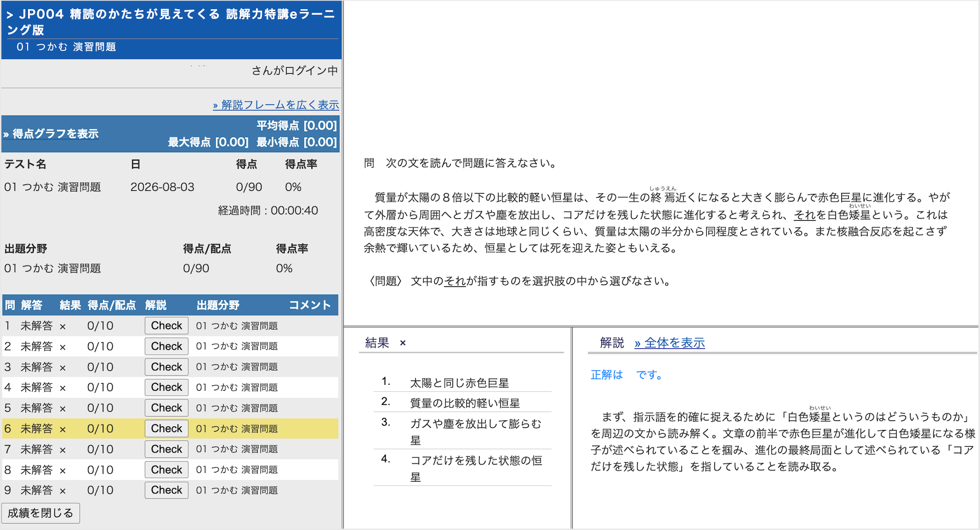Screen dimensions: 980x530
Task: Click the 問 column header in question table
Action: 10,305
